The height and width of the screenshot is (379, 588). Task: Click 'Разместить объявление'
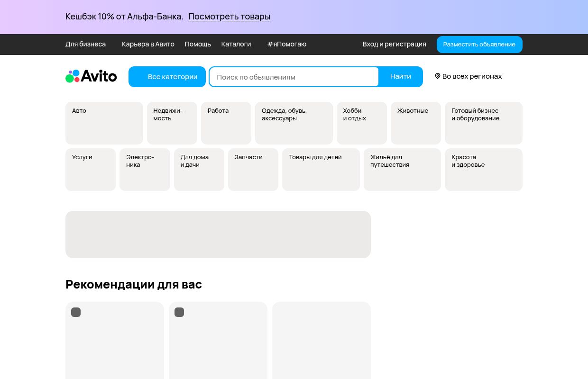[479, 44]
